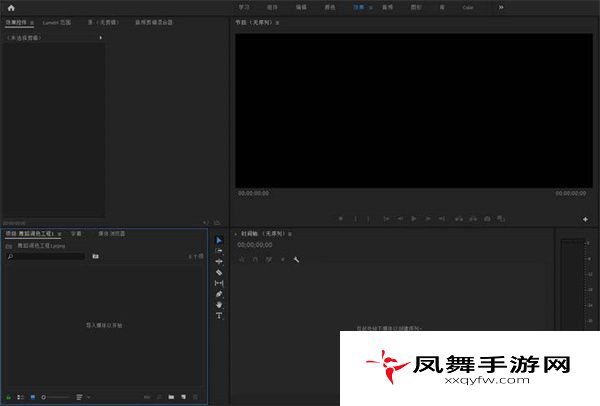Switch to the Color workspace

point(468,7)
